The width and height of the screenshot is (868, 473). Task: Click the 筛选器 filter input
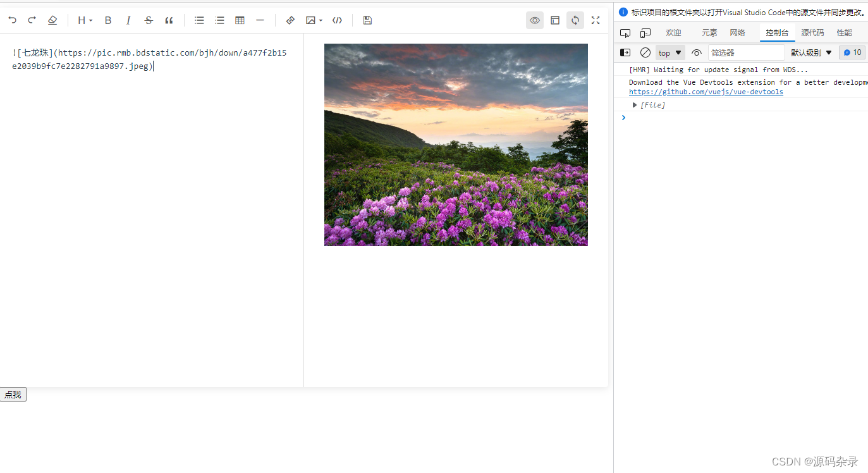(746, 52)
